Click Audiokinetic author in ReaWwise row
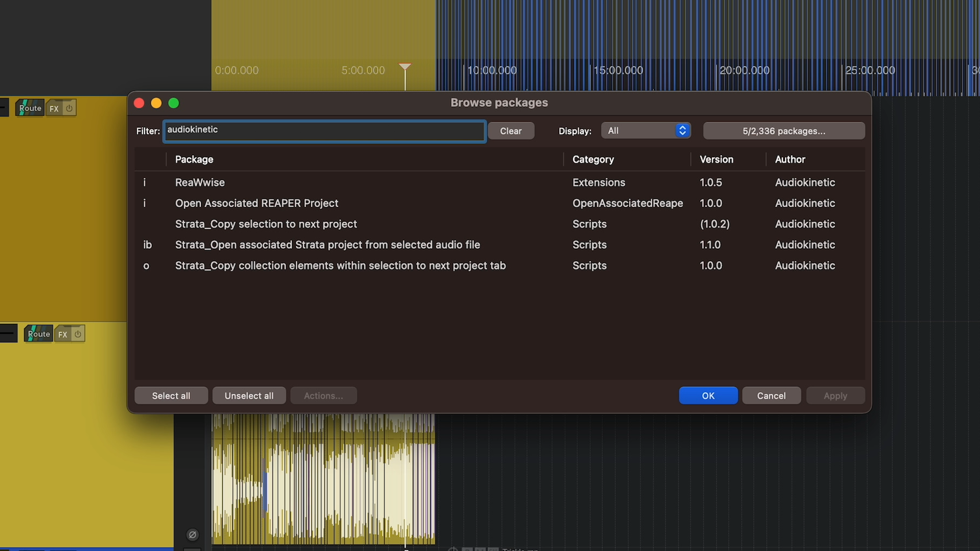 tap(805, 183)
